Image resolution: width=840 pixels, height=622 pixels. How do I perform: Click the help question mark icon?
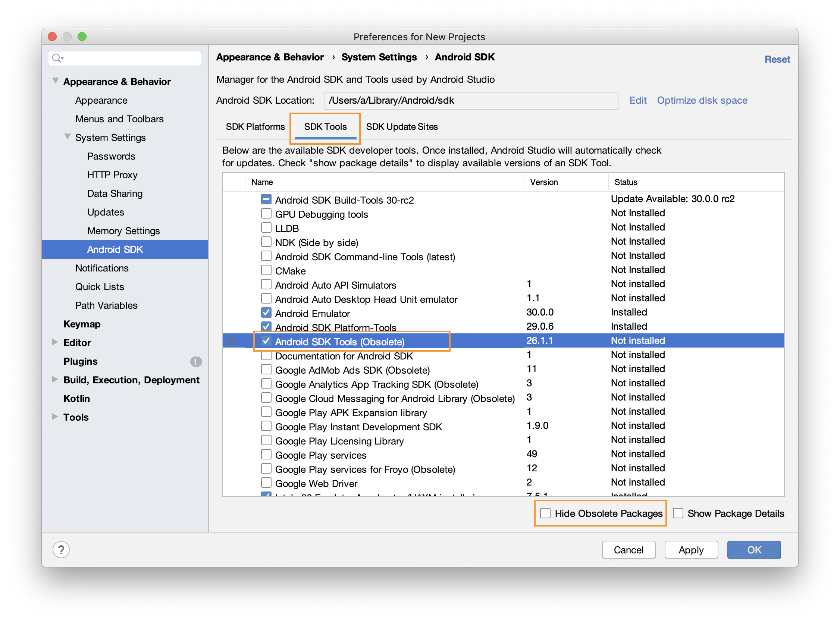click(61, 550)
